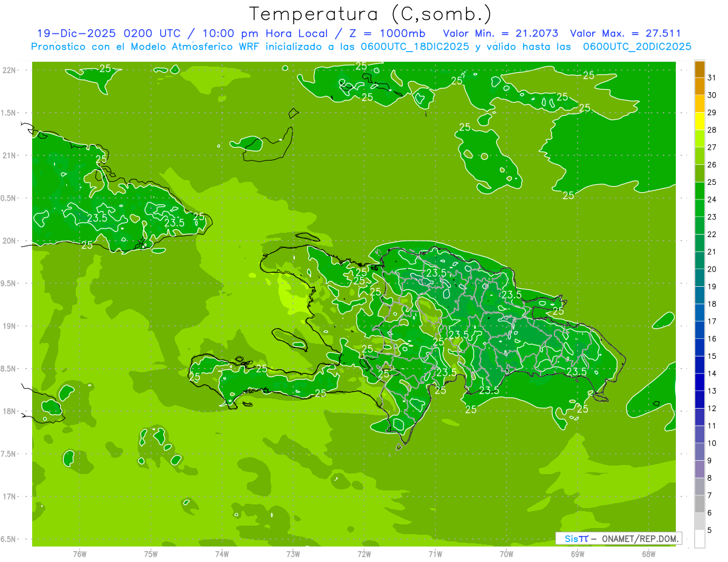This screenshot has height=562, width=728.
Task: Click "Valor Min. = 21.2073" text
Action: (x=501, y=33)
